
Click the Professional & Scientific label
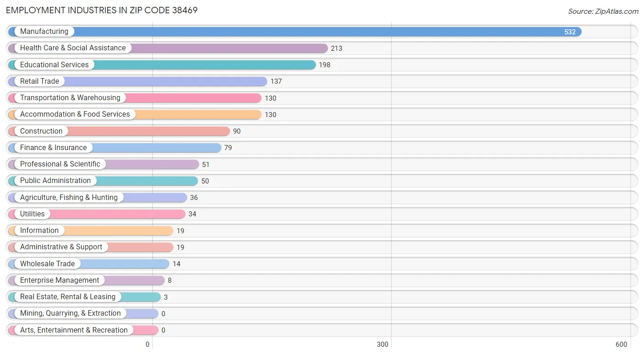click(60, 164)
